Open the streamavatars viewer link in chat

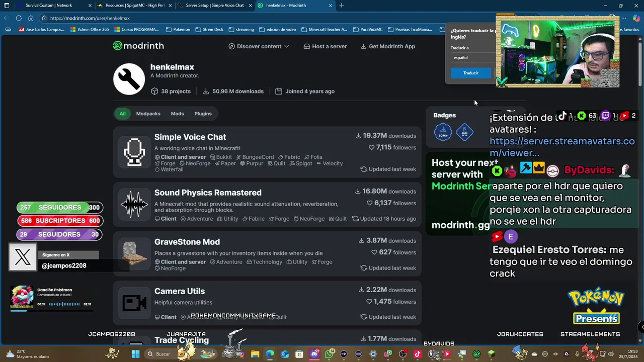pyautogui.click(x=562, y=147)
